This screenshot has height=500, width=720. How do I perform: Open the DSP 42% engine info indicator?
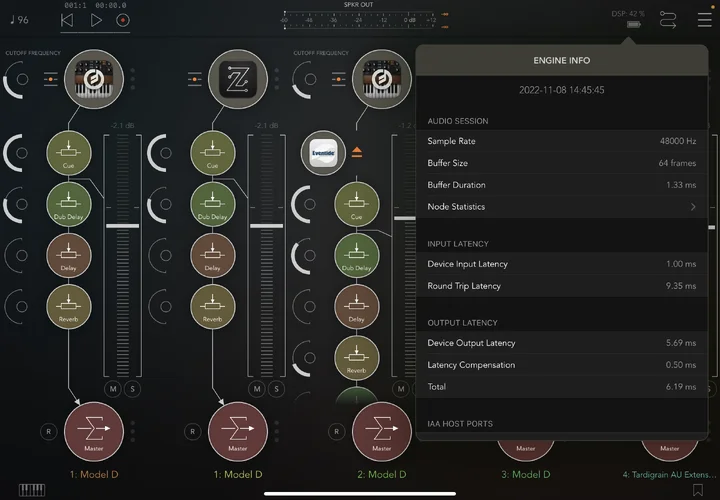point(629,15)
